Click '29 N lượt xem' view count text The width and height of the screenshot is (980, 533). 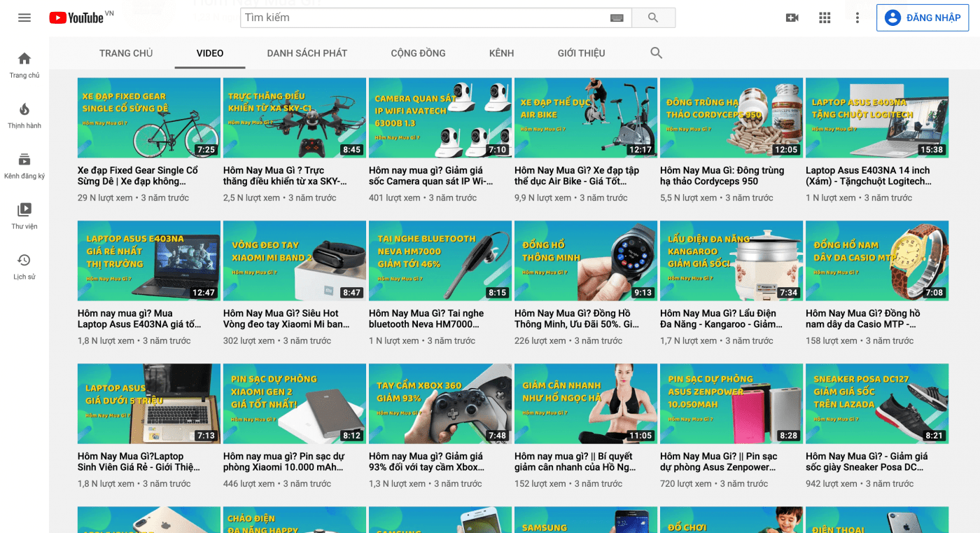click(105, 198)
